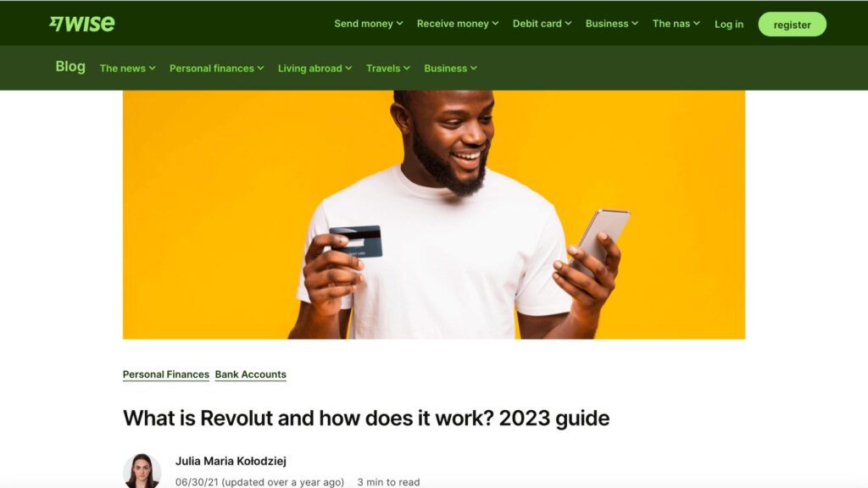Expand the Send money chevron
The width and height of the screenshot is (868, 488).
click(400, 23)
